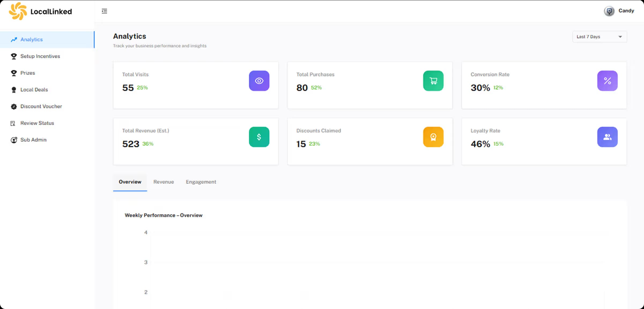The image size is (644, 309).
Task: Click the Candy username
Action: pos(626,11)
